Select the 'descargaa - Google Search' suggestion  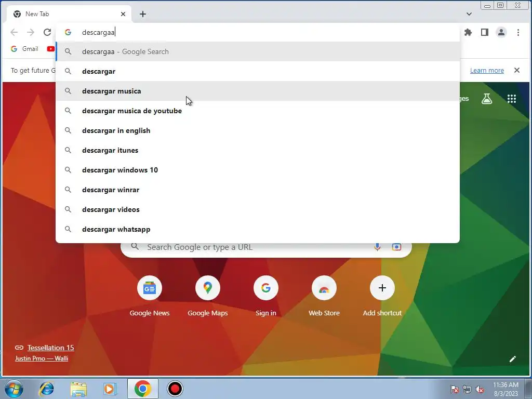pos(258,51)
